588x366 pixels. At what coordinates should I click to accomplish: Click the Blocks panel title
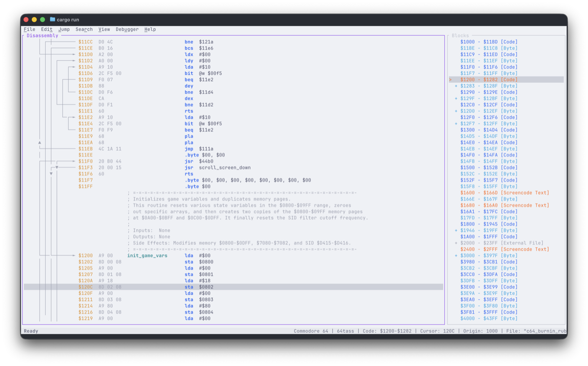point(460,36)
